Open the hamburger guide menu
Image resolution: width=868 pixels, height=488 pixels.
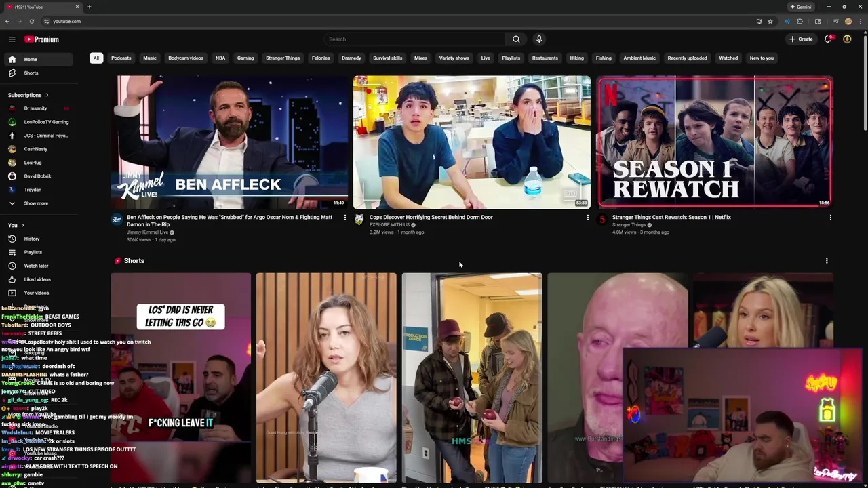12,39
